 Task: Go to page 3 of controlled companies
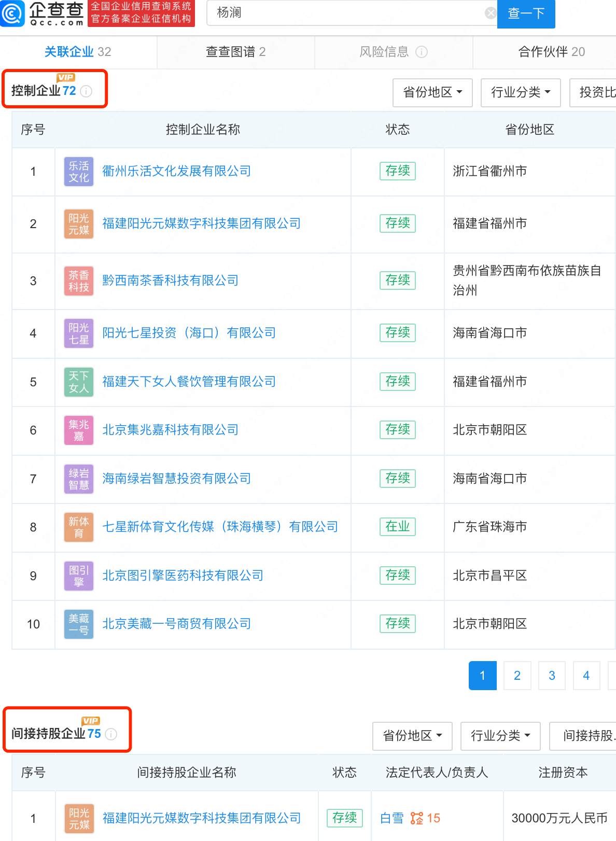[x=552, y=676]
